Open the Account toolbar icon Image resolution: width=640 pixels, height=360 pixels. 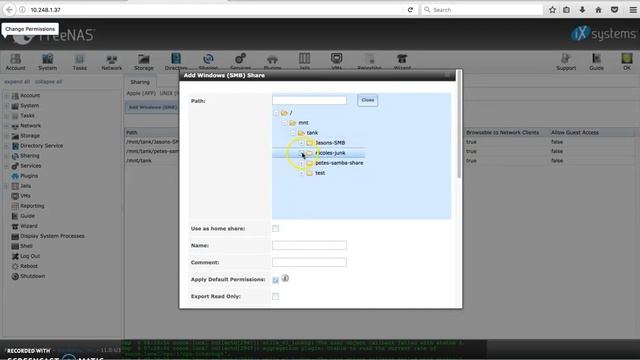(16, 62)
